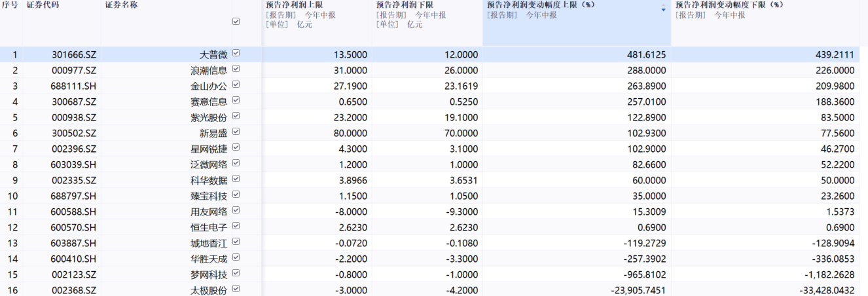Select stock code 002368.SZ
The width and height of the screenshot is (868, 296).
point(73,290)
